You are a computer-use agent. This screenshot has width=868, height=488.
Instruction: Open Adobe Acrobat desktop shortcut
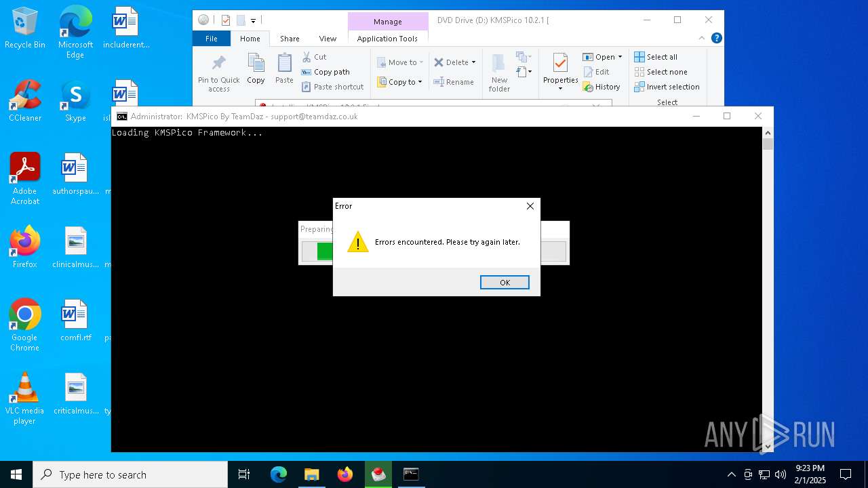(x=25, y=179)
